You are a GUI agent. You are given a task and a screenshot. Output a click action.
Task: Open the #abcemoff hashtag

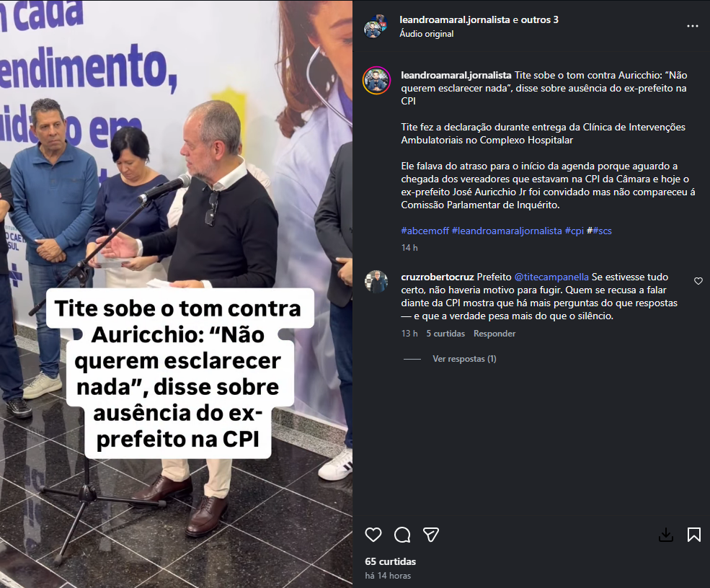[x=425, y=231]
